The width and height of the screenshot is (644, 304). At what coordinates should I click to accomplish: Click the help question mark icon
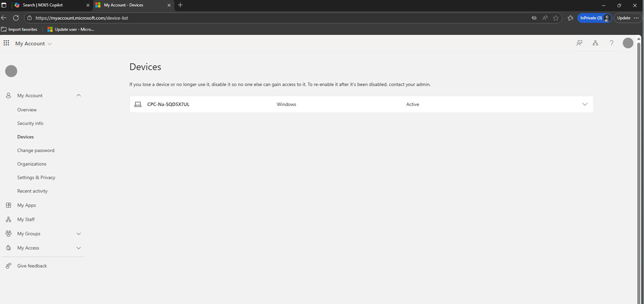tap(611, 43)
